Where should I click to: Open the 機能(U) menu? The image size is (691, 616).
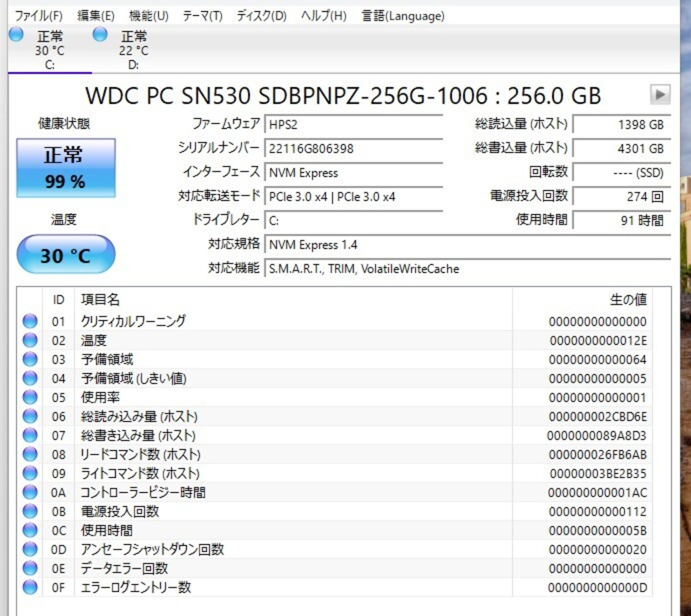pyautogui.click(x=148, y=16)
